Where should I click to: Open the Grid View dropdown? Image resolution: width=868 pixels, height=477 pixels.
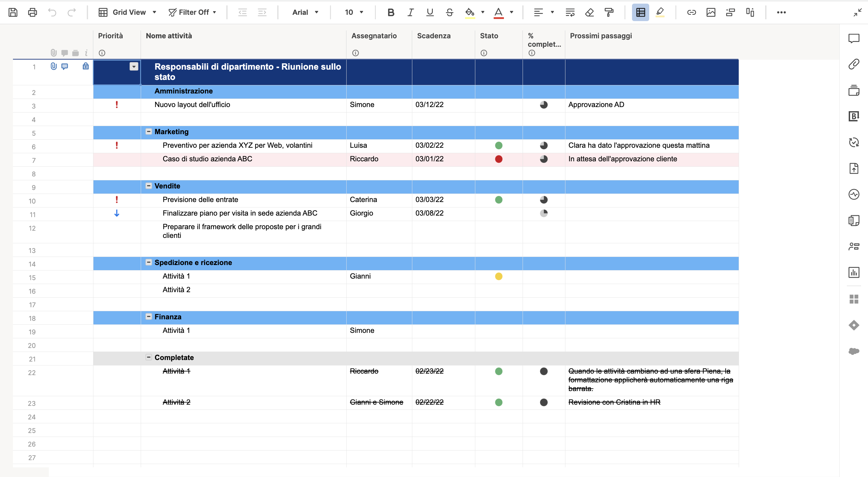point(127,12)
